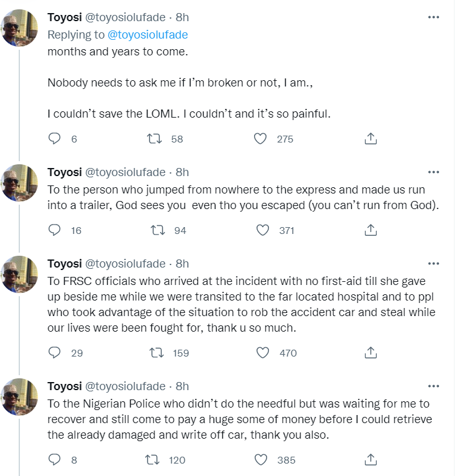Share the FRSC officials tweet
467x476 pixels.
370,353
